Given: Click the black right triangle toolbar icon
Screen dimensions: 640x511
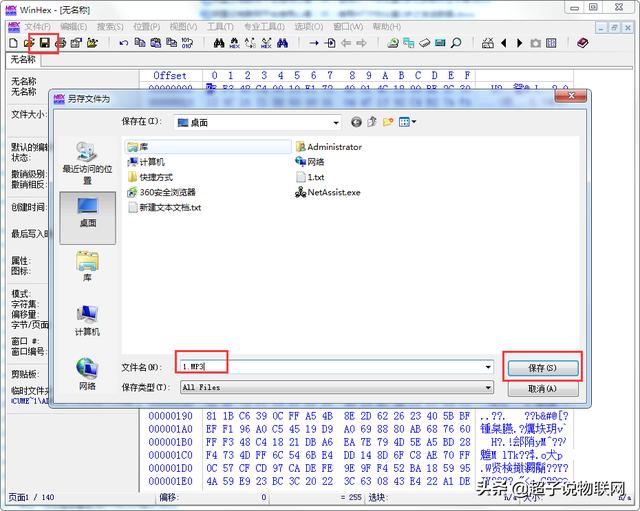Looking at the screenshot, I should coord(519,43).
